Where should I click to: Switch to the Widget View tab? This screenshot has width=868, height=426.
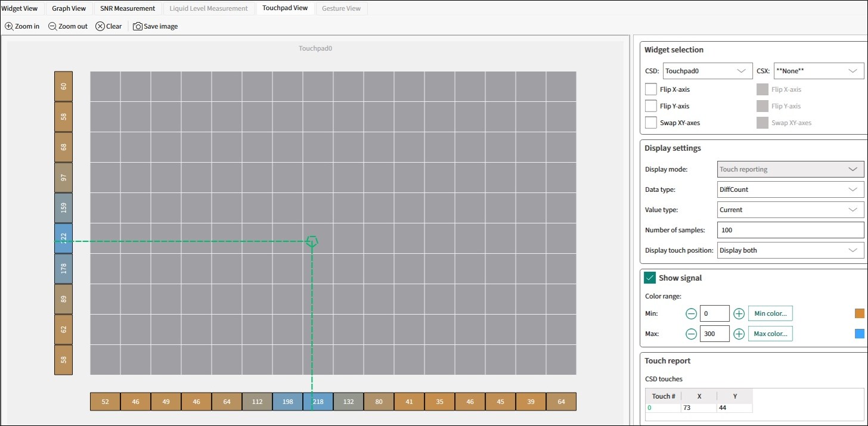pyautogui.click(x=20, y=8)
